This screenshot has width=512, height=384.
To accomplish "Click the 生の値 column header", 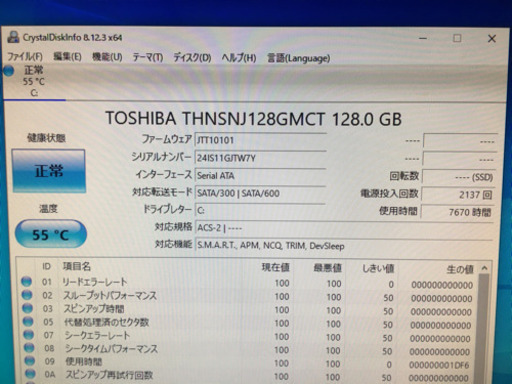I will (460, 269).
